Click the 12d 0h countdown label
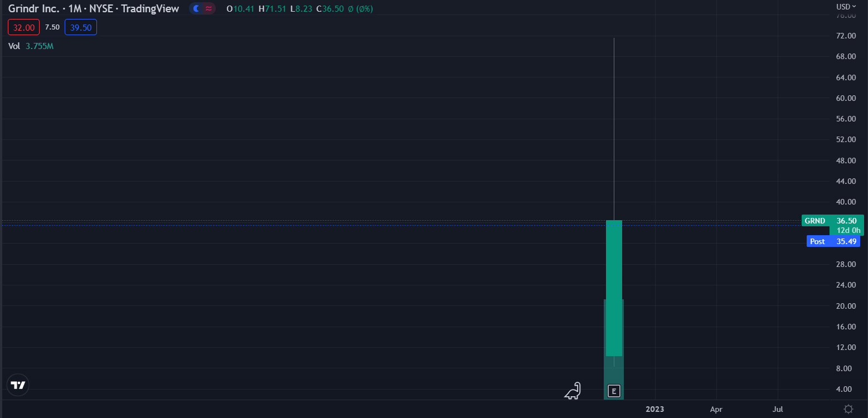 point(847,230)
